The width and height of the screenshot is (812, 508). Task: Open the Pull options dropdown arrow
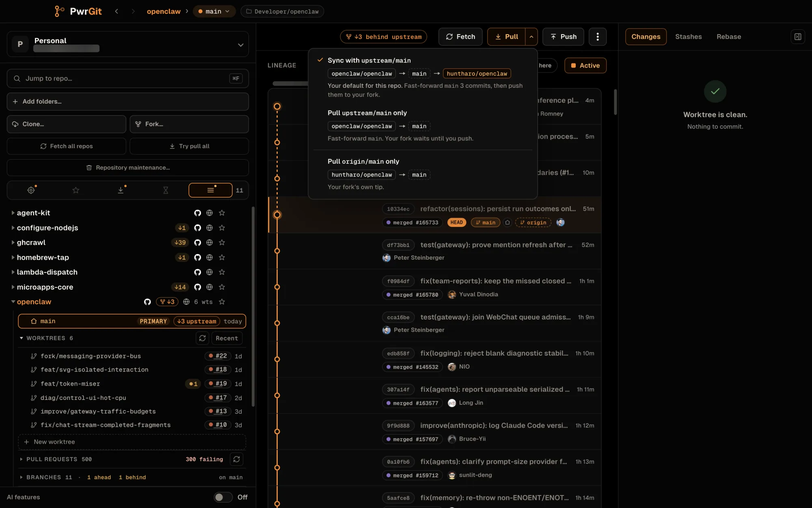(x=531, y=37)
